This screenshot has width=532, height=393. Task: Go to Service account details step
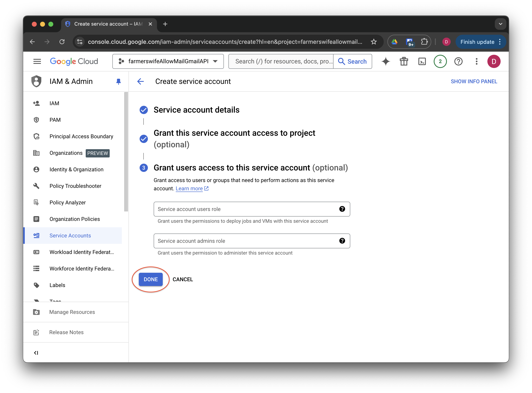click(196, 110)
